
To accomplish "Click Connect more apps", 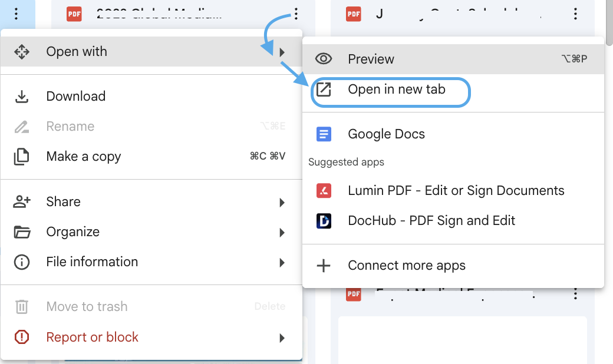I will point(453,266).
